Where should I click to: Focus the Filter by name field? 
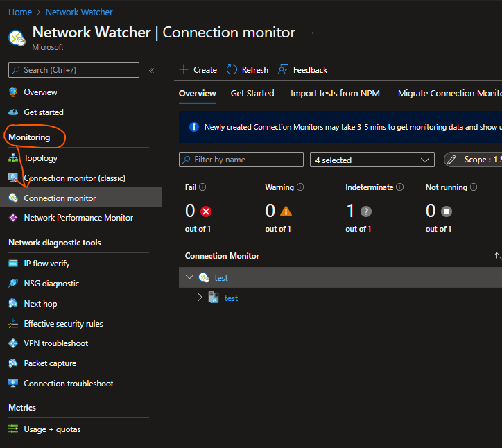241,160
